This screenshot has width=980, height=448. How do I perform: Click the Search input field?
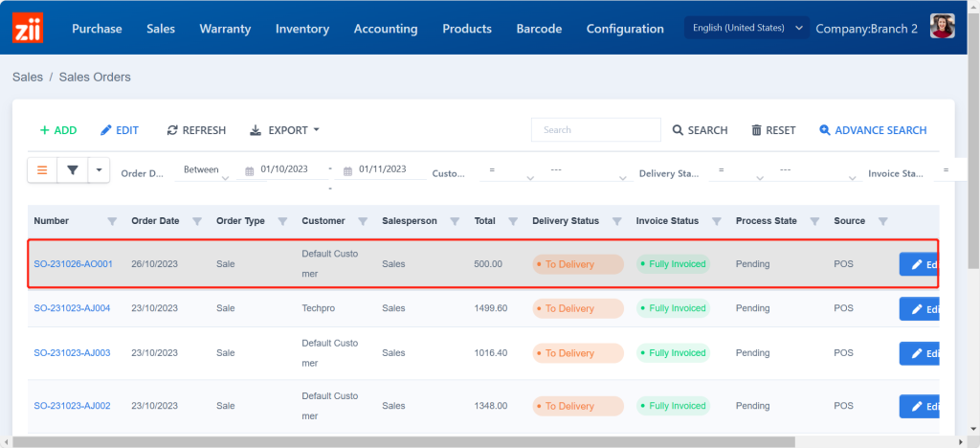pos(595,130)
